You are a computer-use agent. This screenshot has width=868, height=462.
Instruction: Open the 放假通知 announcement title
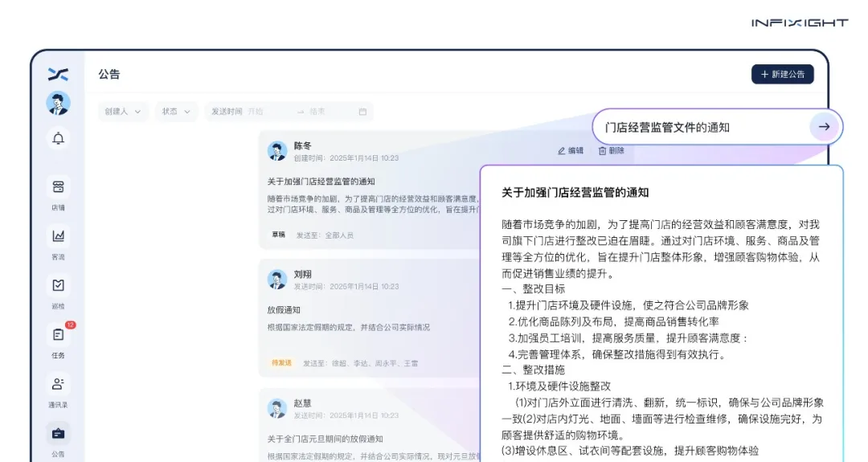284,310
